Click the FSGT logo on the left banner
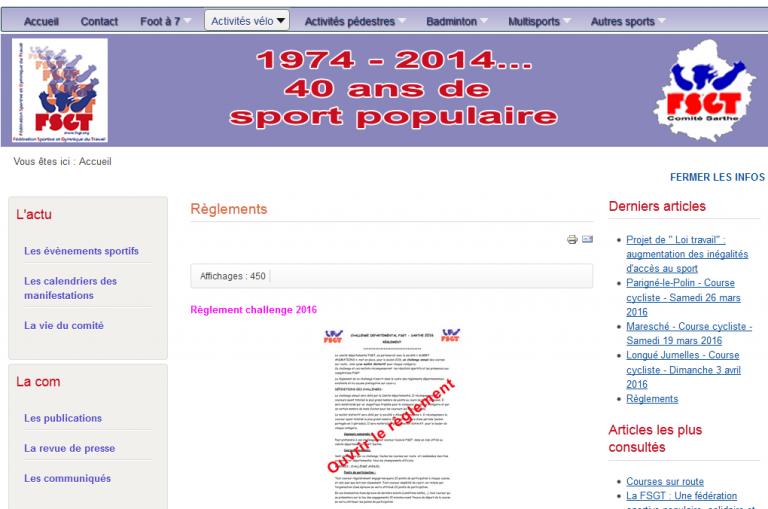Viewport: 768px width, 509px height. click(x=60, y=91)
